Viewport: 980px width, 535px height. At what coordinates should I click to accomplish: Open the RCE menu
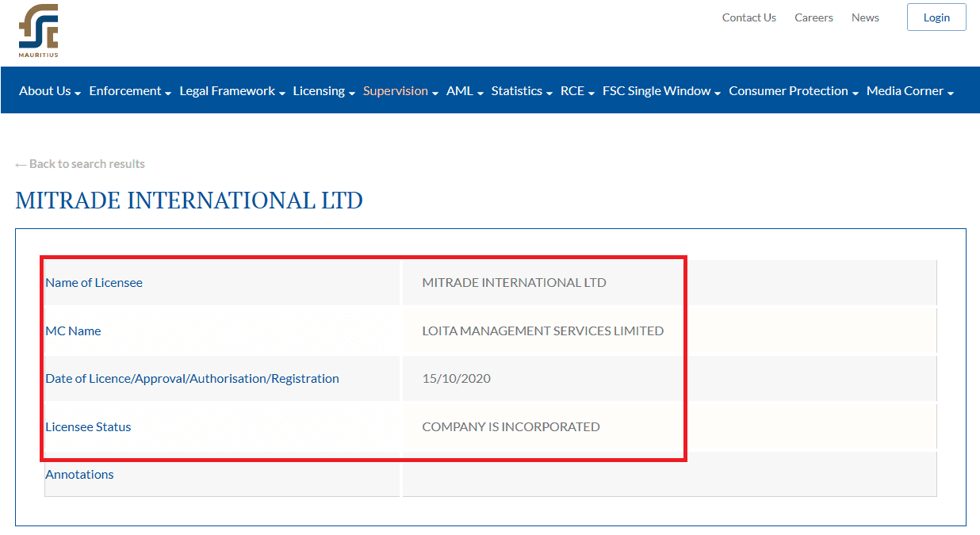point(577,91)
